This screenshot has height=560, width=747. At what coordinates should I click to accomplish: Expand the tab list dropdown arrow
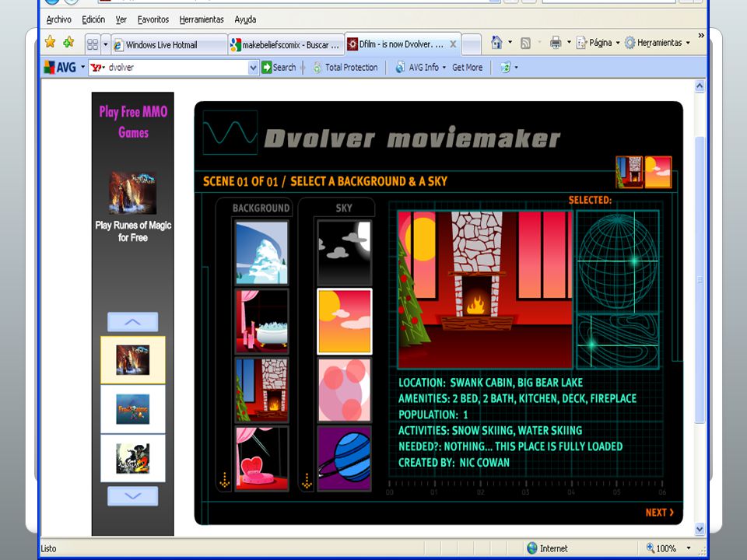[106, 45]
